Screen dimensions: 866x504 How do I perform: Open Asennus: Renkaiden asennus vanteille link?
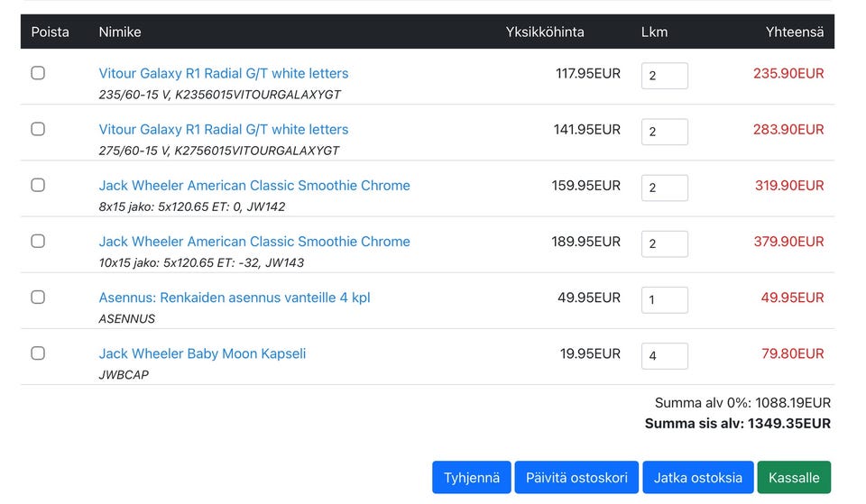point(235,298)
